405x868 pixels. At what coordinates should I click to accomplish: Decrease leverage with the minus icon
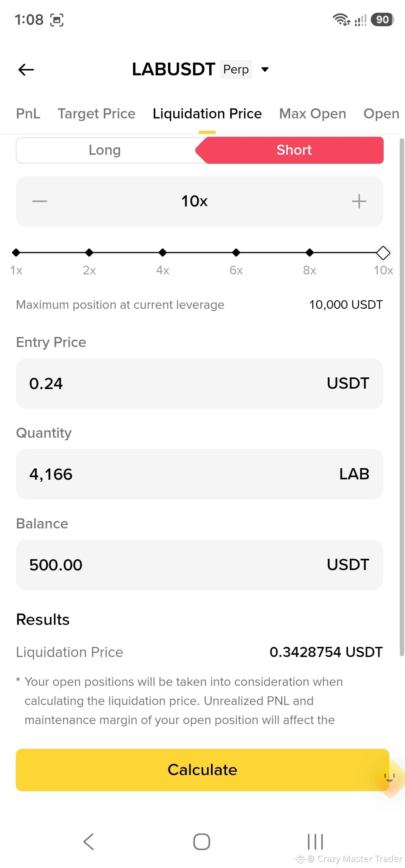click(40, 201)
